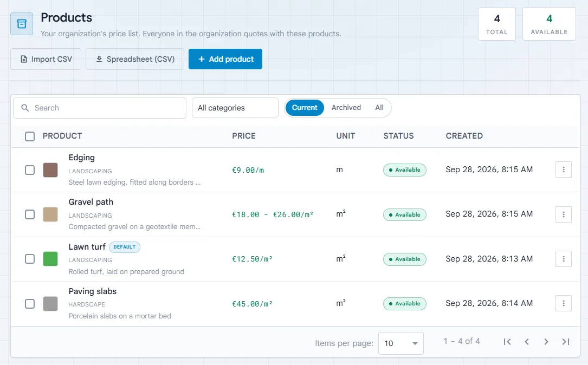
Task: Show All products filter tab
Action: 379,108
